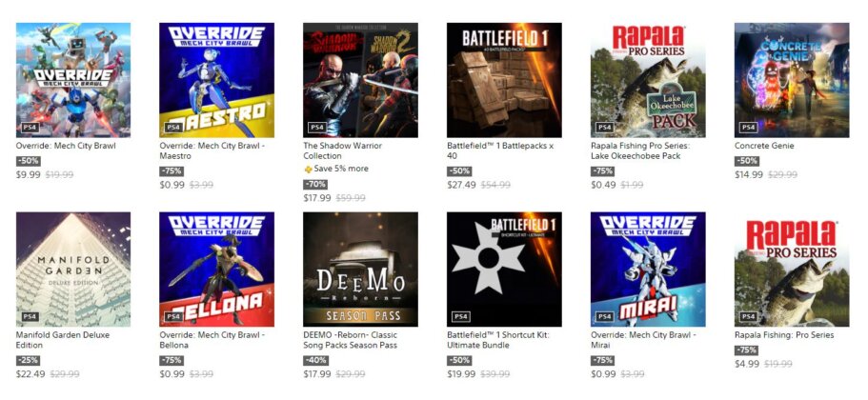Click the PS4 badge on Manifold Garden cover
Viewport: 868px width, 400px height.
coord(30,317)
